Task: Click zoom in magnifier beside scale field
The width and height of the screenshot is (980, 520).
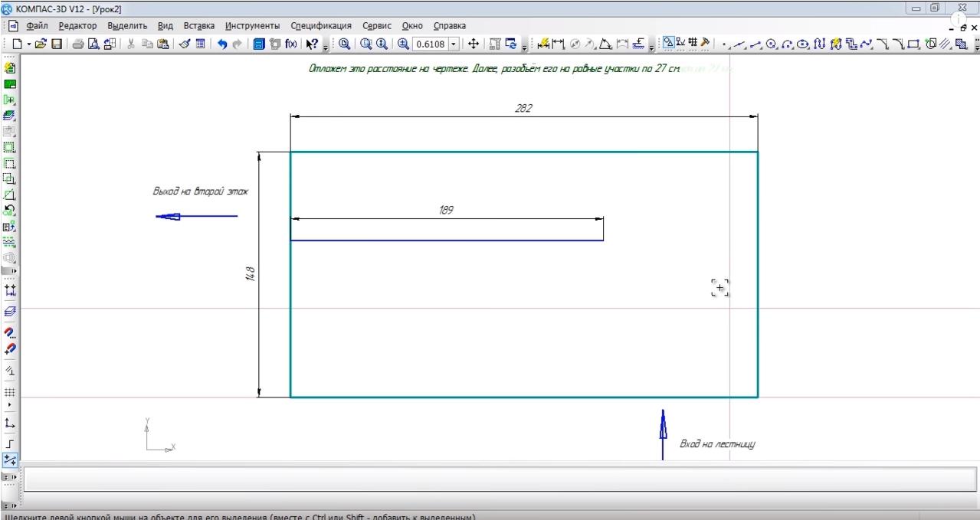Action: [x=403, y=44]
